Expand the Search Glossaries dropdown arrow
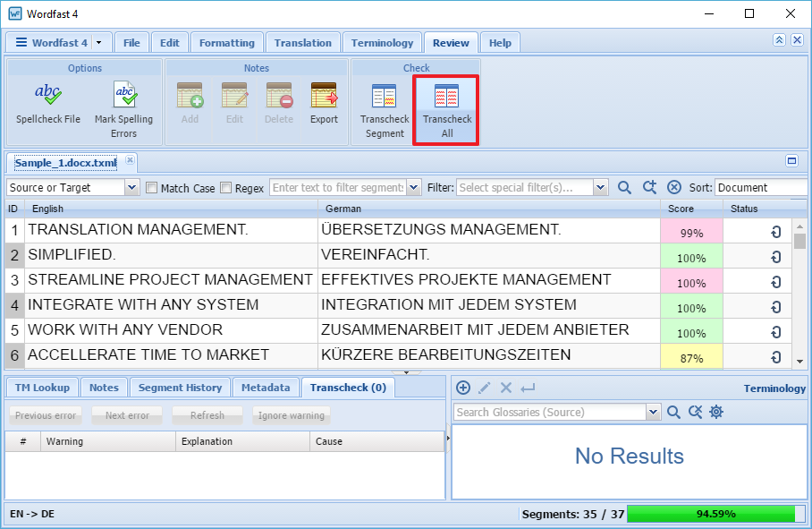Image resolution: width=812 pixels, height=529 pixels. 654,412
